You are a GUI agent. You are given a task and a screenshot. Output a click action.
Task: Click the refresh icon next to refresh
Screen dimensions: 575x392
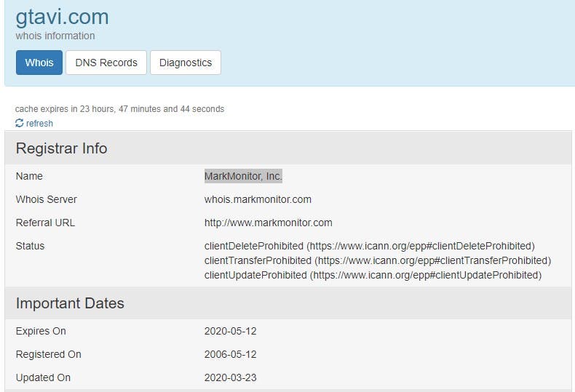(x=20, y=123)
